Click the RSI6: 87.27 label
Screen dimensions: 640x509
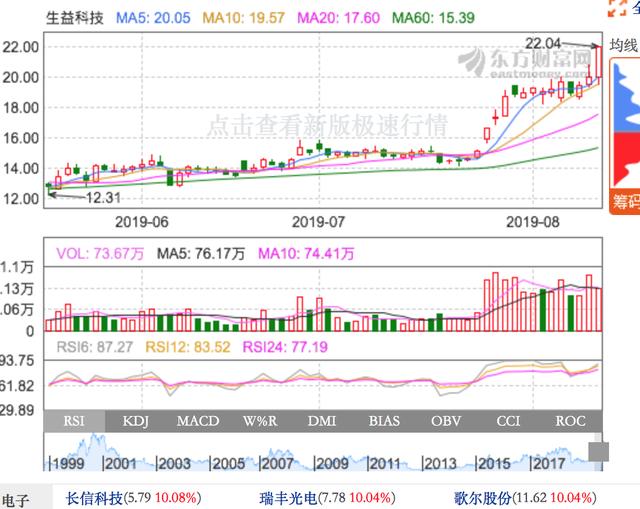click(x=94, y=347)
